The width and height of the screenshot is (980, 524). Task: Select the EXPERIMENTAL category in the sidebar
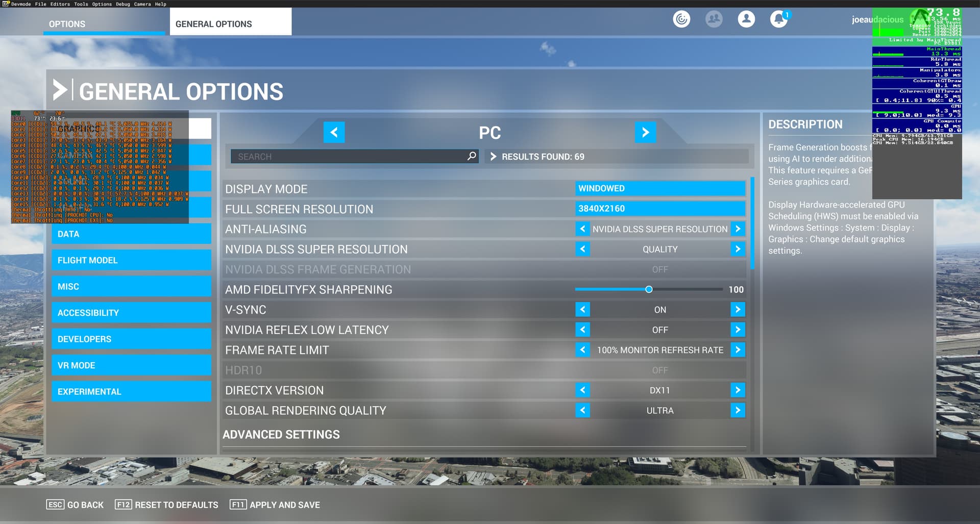coord(131,391)
